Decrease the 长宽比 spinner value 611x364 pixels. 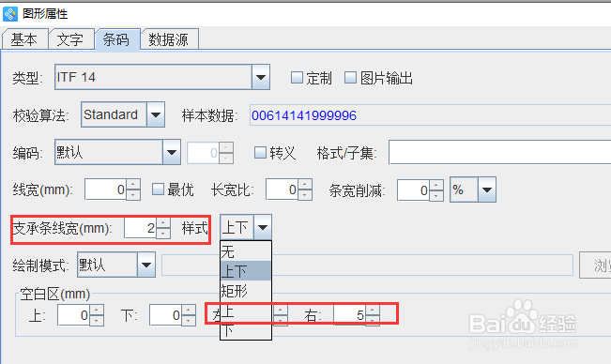click(x=305, y=195)
